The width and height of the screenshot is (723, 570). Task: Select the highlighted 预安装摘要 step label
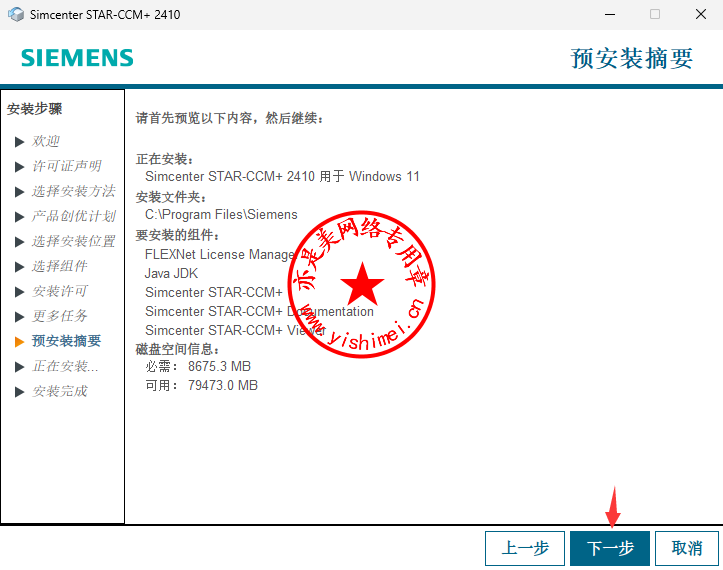[x=66, y=341]
